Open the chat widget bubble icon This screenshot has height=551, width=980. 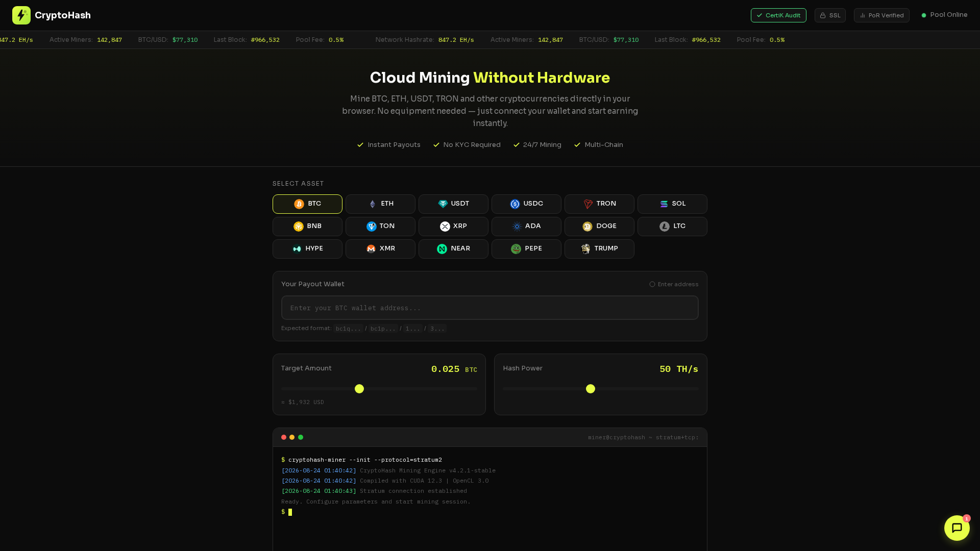(957, 528)
